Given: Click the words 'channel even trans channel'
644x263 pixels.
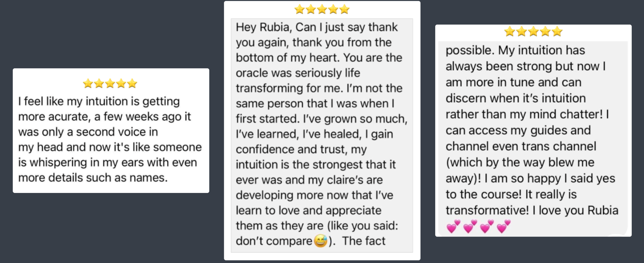Looking at the screenshot, I should pos(521,146).
